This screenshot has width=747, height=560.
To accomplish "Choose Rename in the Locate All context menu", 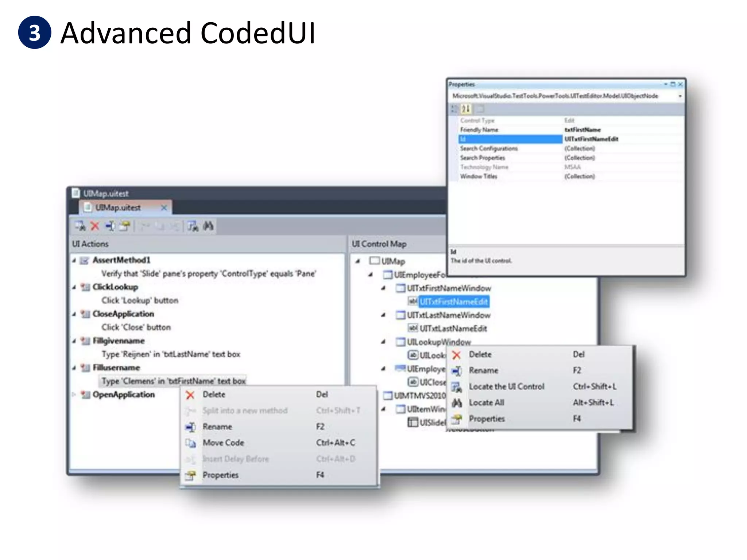I will click(540, 370).
